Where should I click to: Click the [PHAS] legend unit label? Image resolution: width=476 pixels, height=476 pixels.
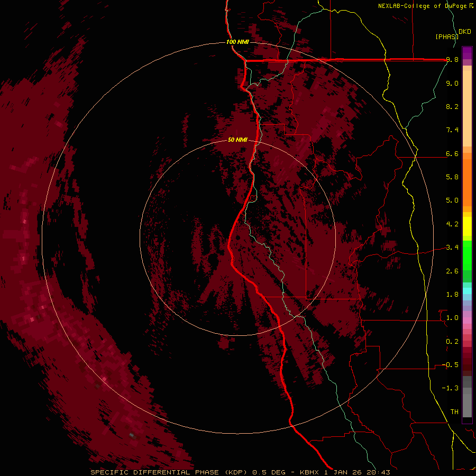[x=447, y=36]
